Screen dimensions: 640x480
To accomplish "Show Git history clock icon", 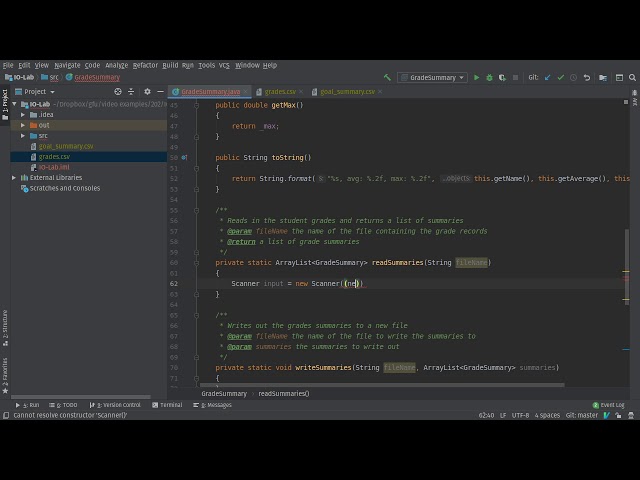I will [x=573, y=77].
